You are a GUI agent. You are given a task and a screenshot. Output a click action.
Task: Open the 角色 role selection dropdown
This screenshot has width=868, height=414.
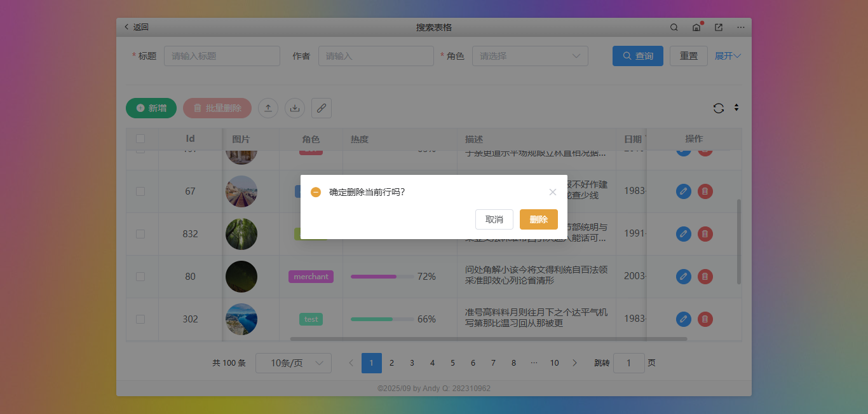pos(530,56)
